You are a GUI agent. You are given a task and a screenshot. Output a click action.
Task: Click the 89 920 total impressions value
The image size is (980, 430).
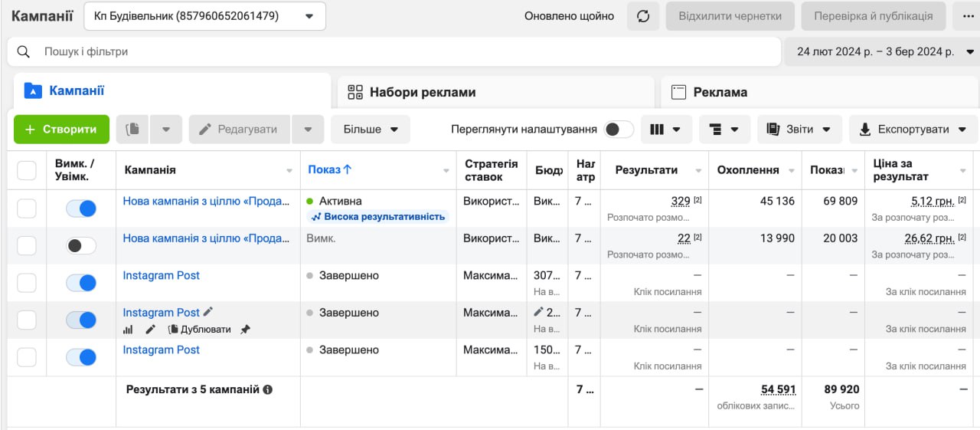pyautogui.click(x=841, y=389)
